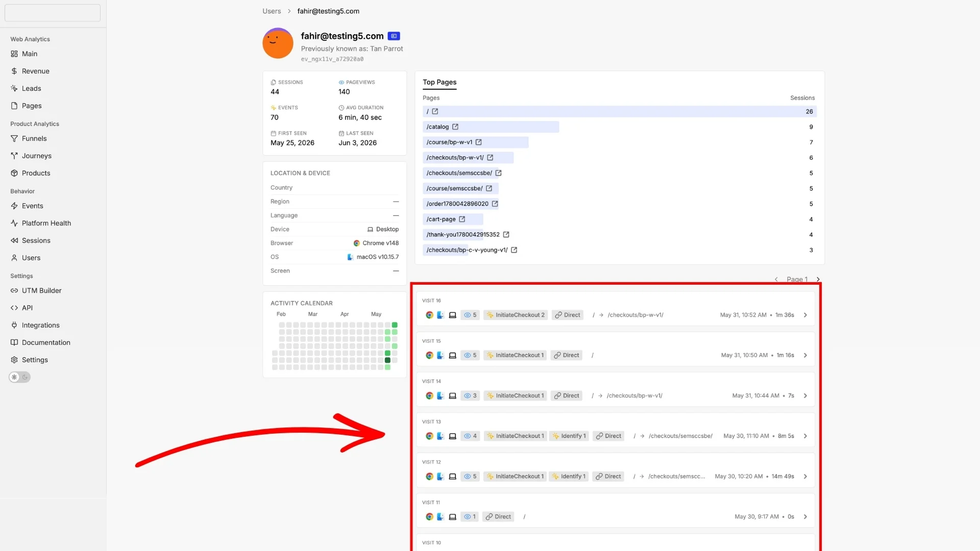Screen dimensions: 980x551
Task: Expand Visit 15 details chevron
Action: [805, 355]
